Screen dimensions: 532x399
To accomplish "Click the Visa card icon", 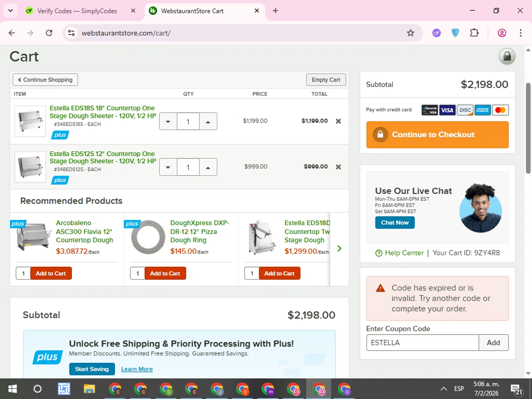I will coord(447,110).
